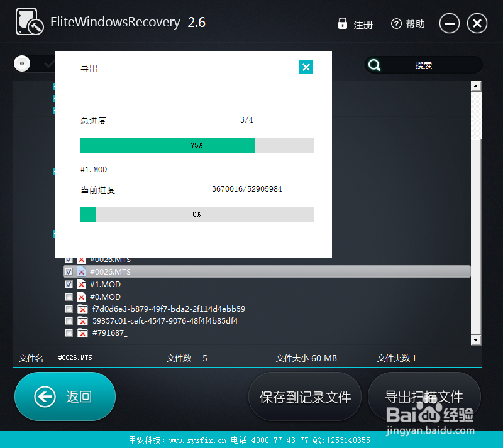This screenshot has height=448, width=503.
Task: Click the #791687_ deleted folder icon
Action: pos(82,333)
